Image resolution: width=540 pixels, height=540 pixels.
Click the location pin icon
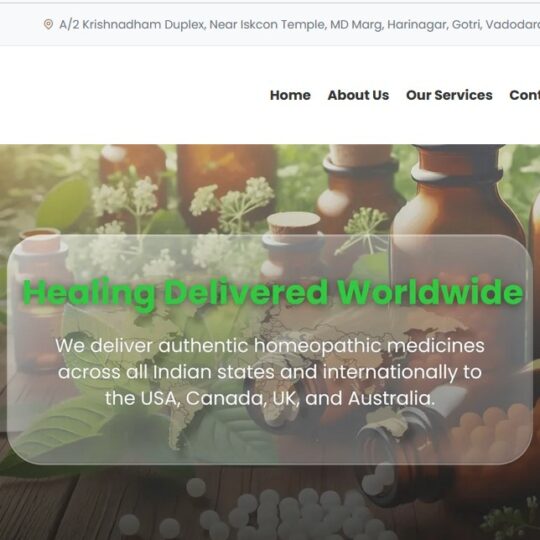coord(48,24)
